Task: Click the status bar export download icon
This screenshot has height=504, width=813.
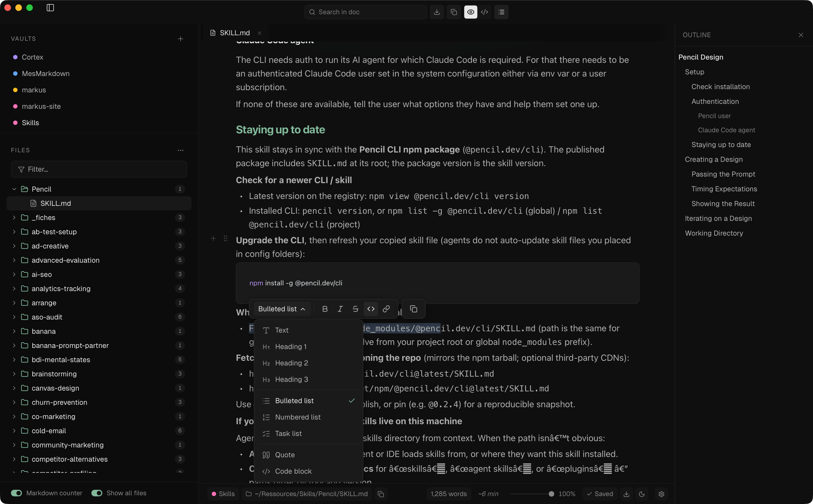Action: coord(626,494)
